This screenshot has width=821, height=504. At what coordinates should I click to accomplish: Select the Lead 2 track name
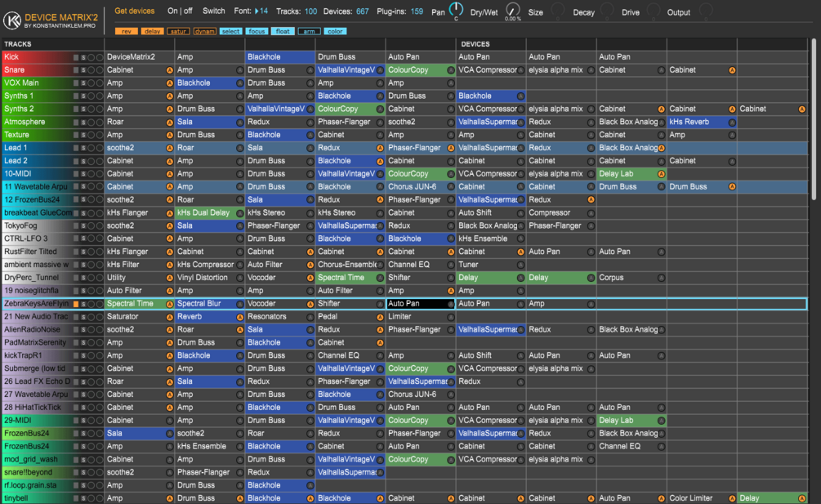pyautogui.click(x=16, y=161)
